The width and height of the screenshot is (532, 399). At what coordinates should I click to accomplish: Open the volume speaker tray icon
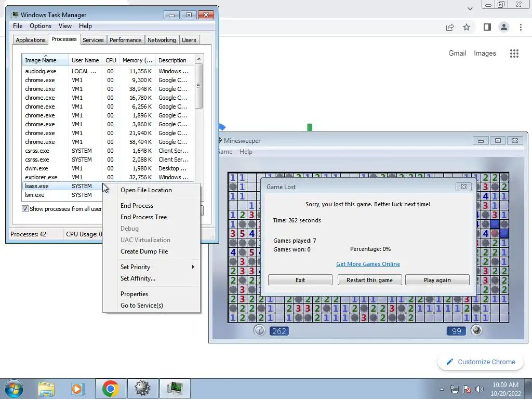pos(480,389)
